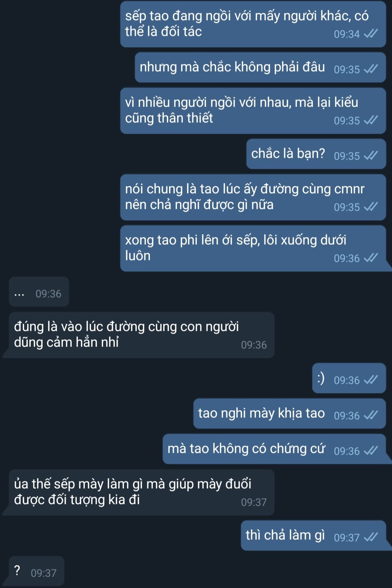392x588 pixels.
Task: Tap the incoming '?' message
Action: click(x=37, y=571)
